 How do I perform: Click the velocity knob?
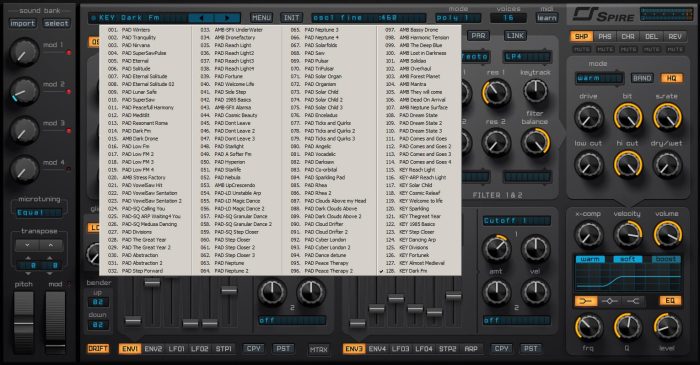click(x=627, y=235)
